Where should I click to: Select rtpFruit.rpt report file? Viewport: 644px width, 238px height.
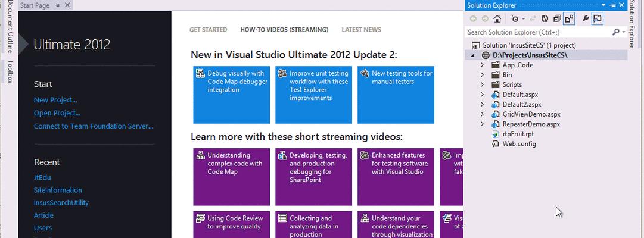point(518,134)
